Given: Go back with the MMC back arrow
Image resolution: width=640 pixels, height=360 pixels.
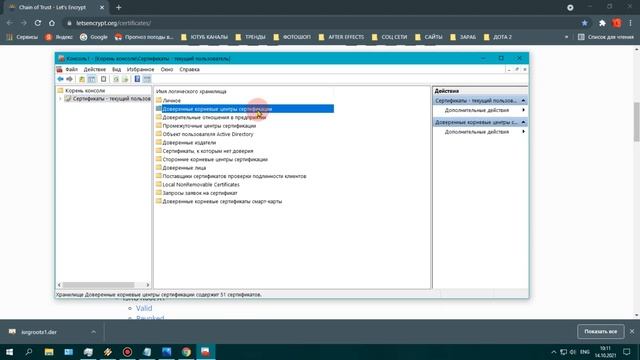Looking at the screenshot, I should [x=60, y=79].
